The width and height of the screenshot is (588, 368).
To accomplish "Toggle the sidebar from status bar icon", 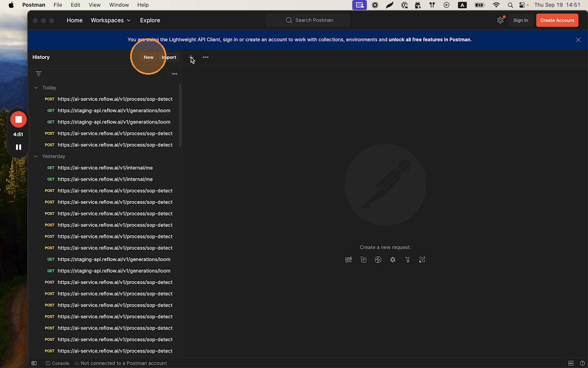I will [34, 363].
